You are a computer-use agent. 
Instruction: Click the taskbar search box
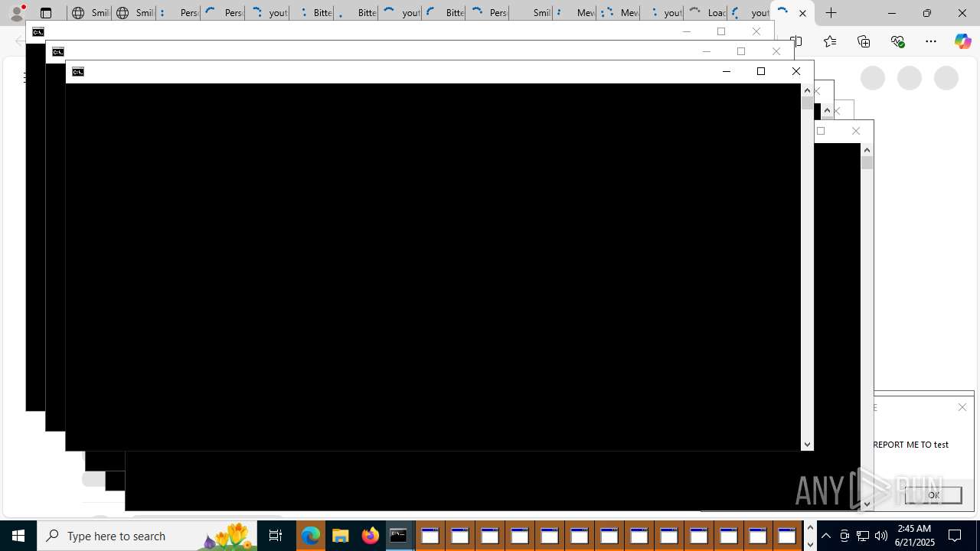(147, 536)
